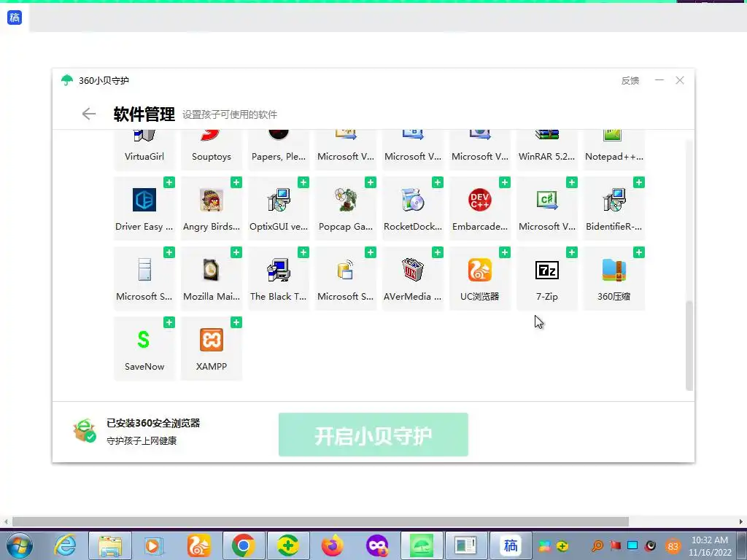Click the horizontal scrollbar at window bottom
Image resolution: width=747 pixels, height=560 pixels.
320,521
